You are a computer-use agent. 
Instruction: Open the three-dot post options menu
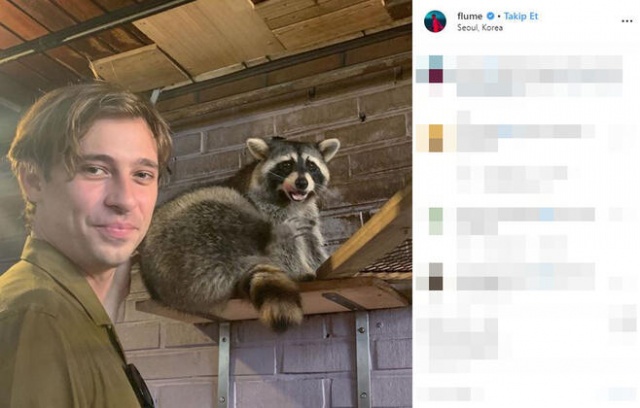tap(627, 21)
